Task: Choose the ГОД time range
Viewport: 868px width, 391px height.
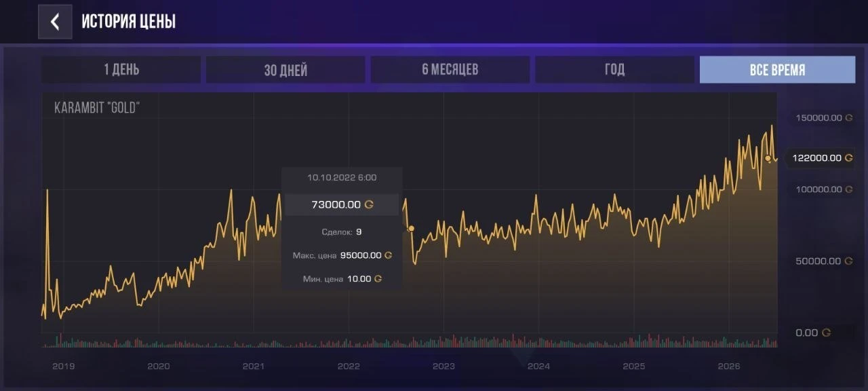Action: (x=615, y=69)
